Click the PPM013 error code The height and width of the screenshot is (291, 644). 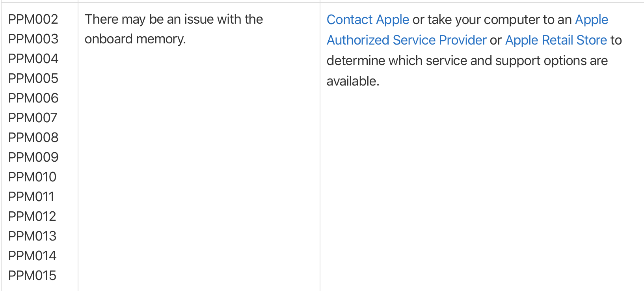click(x=32, y=236)
